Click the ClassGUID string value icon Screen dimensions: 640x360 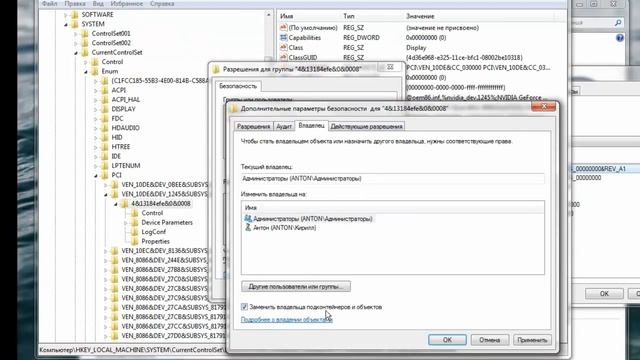pos(283,58)
